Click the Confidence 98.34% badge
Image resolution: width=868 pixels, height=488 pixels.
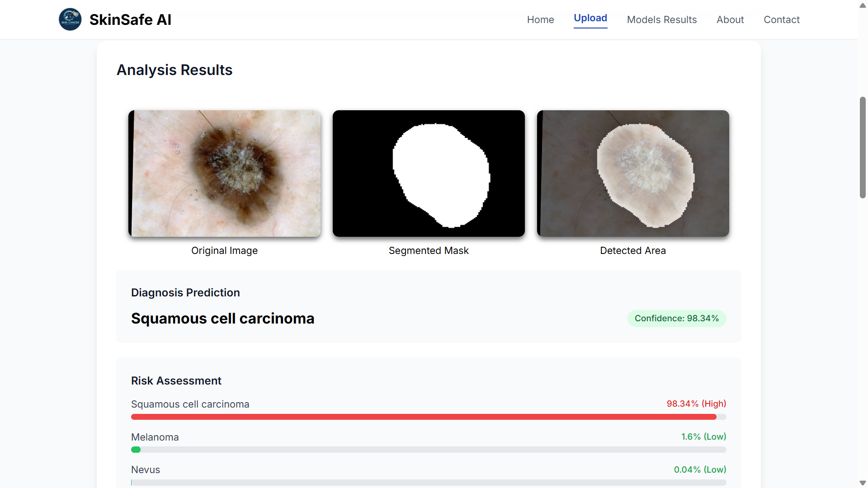pos(676,319)
